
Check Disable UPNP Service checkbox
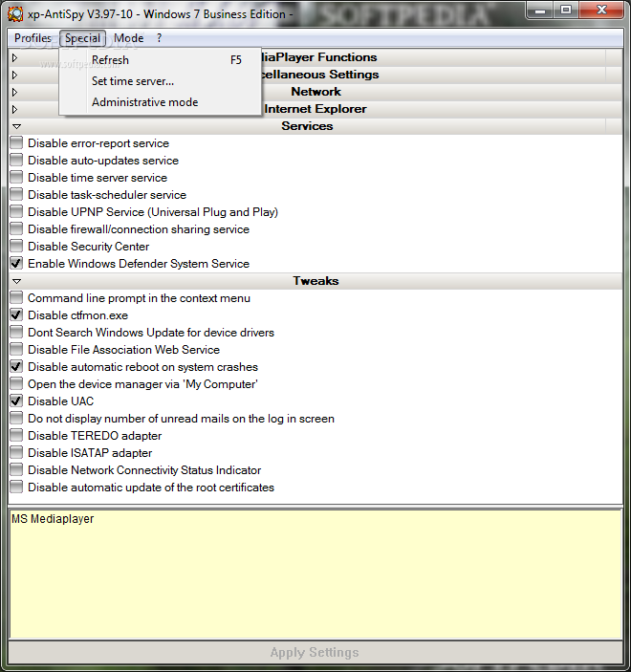[x=16, y=211]
